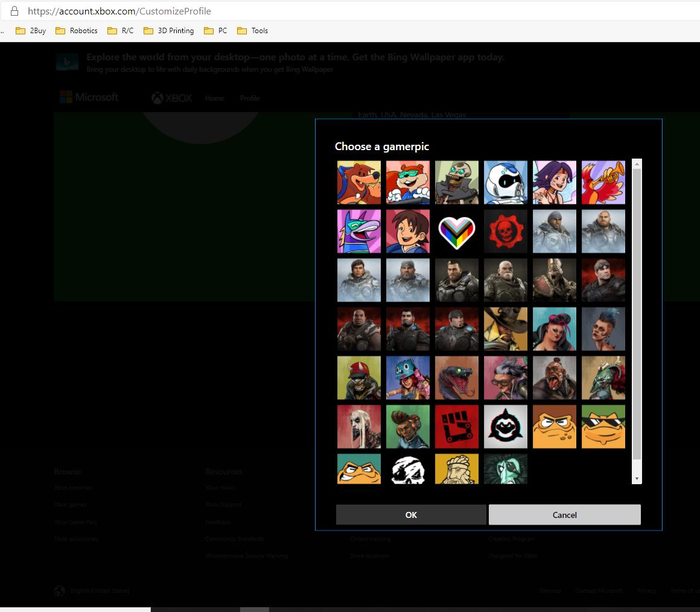Select the brown-haired boy gamerpic
The height and width of the screenshot is (612, 700).
pyautogui.click(x=407, y=232)
